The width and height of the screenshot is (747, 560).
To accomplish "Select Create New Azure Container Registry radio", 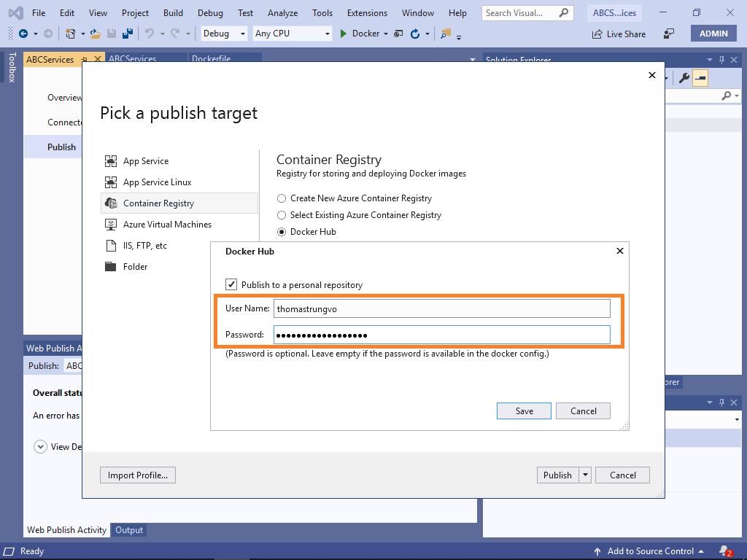I will tap(282, 198).
